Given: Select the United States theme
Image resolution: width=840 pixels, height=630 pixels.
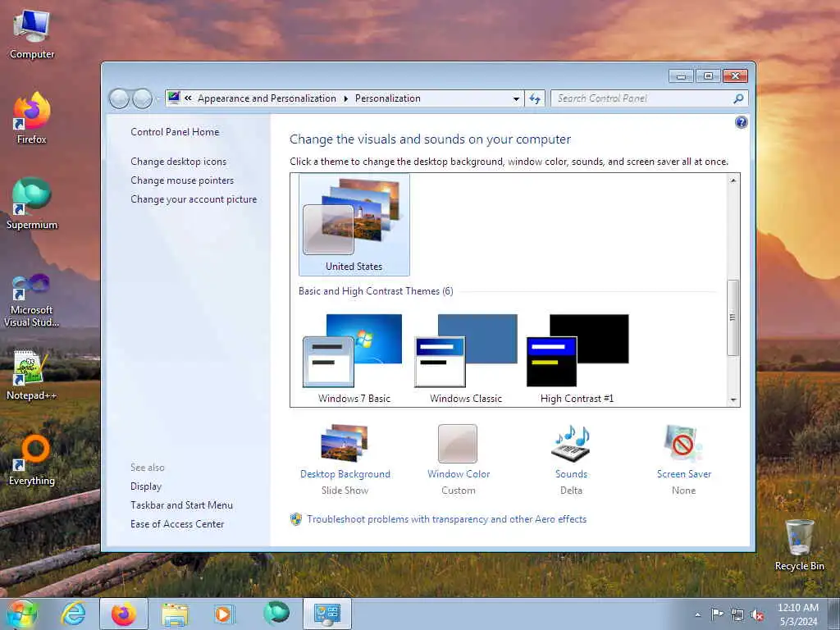Looking at the screenshot, I should click(354, 225).
